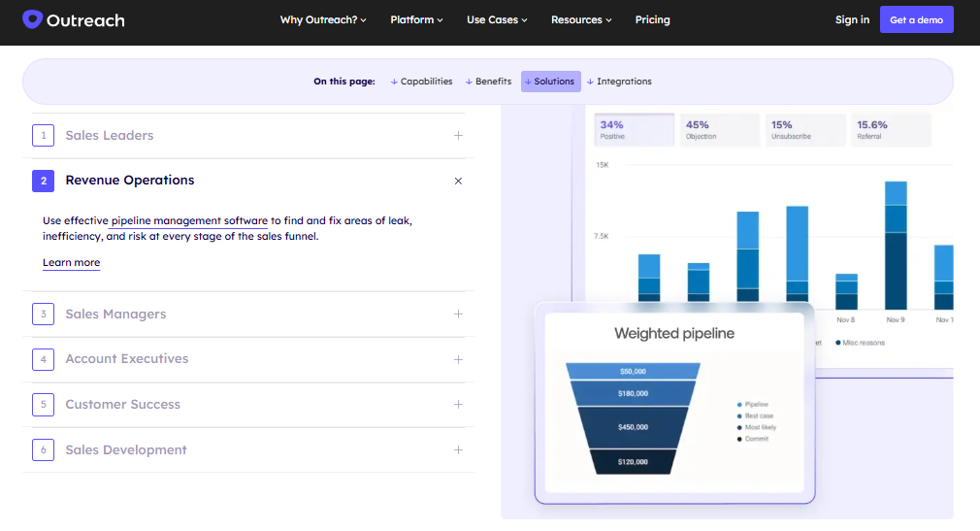Click the number 2 badge for Revenue Operations
Image resolution: width=980 pixels, height=531 pixels.
tap(43, 181)
